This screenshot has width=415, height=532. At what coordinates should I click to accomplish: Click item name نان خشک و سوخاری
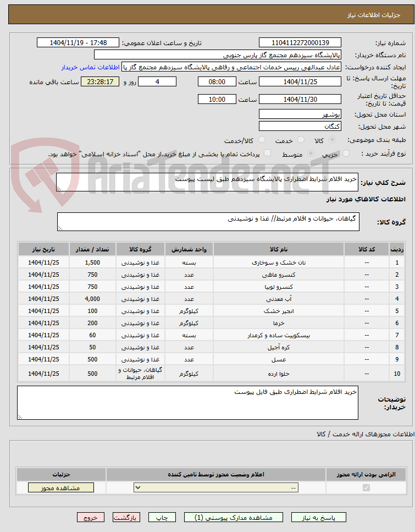[279, 262]
